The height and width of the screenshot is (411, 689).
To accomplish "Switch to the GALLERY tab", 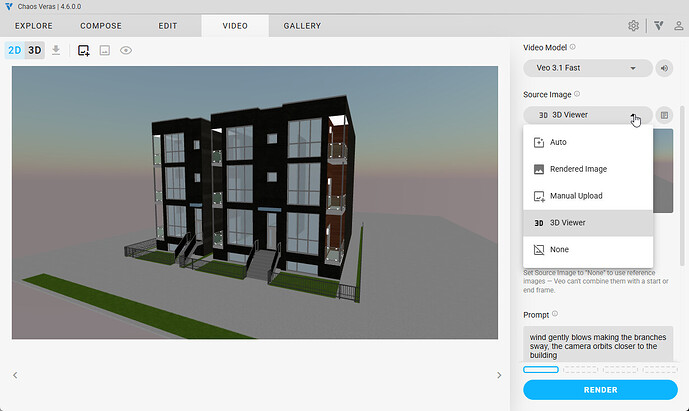I will (302, 26).
